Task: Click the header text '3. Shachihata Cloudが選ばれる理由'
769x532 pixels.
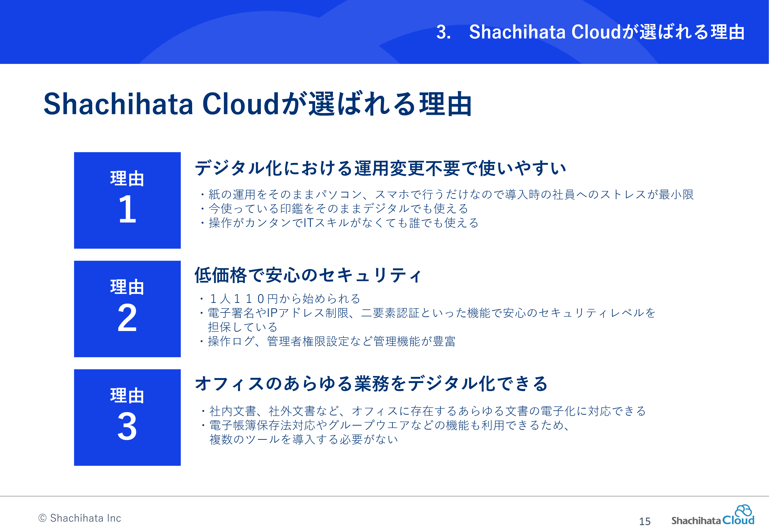Action: pos(590,32)
